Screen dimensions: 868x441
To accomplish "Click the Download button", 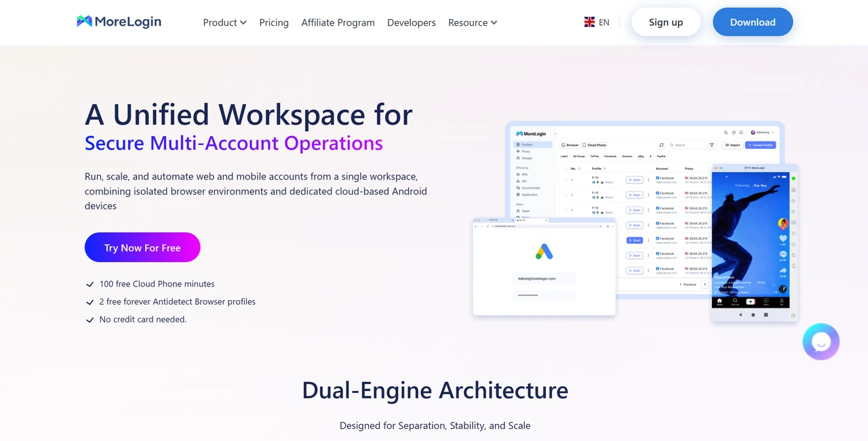I will pos(753,22).
